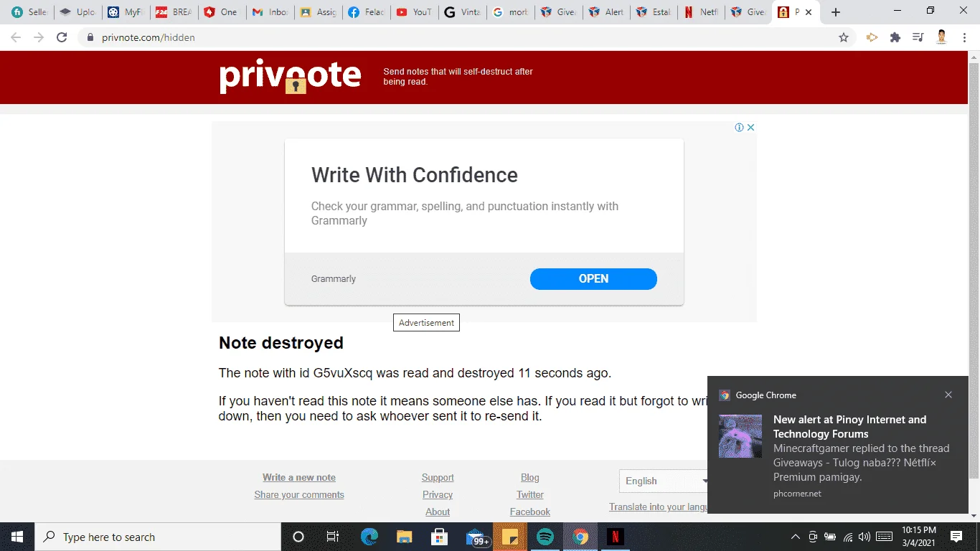Switch to the Gmail Inbox tab
Screen dimensions: 980x551
270,12
